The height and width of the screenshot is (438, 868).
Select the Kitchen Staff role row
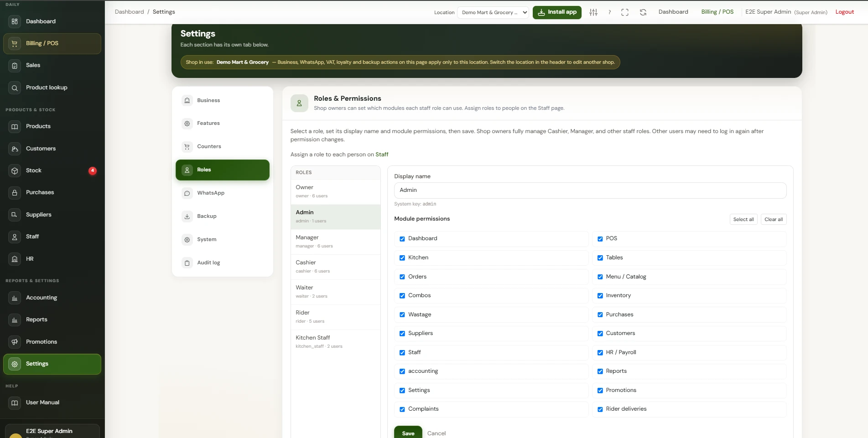point(336,342)
